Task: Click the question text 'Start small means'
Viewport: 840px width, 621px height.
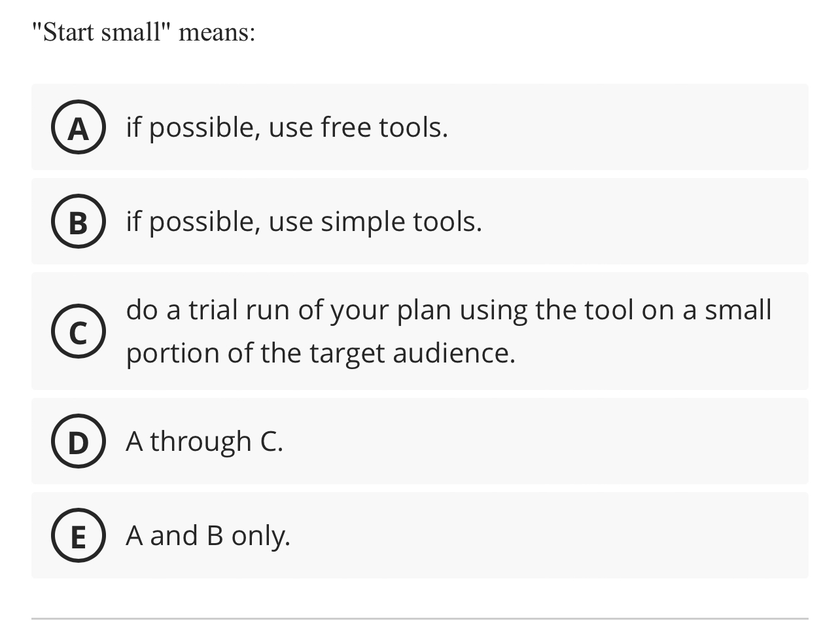Action: tap(144, 31)
